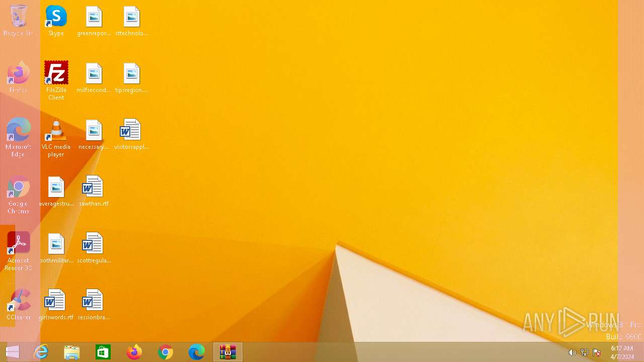
Task: Open Acrobat Reader DC shortcut
Action: [x=18, y=251]
